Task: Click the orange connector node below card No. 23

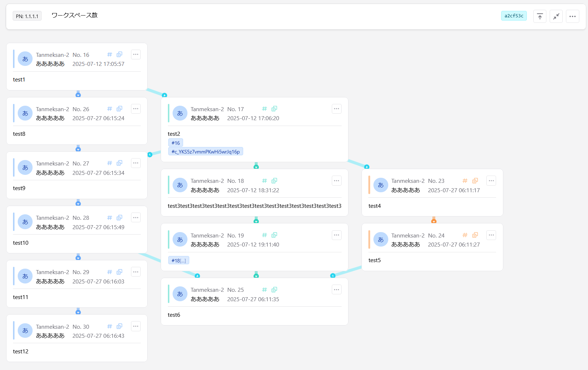Action: [x=434, y=221]
